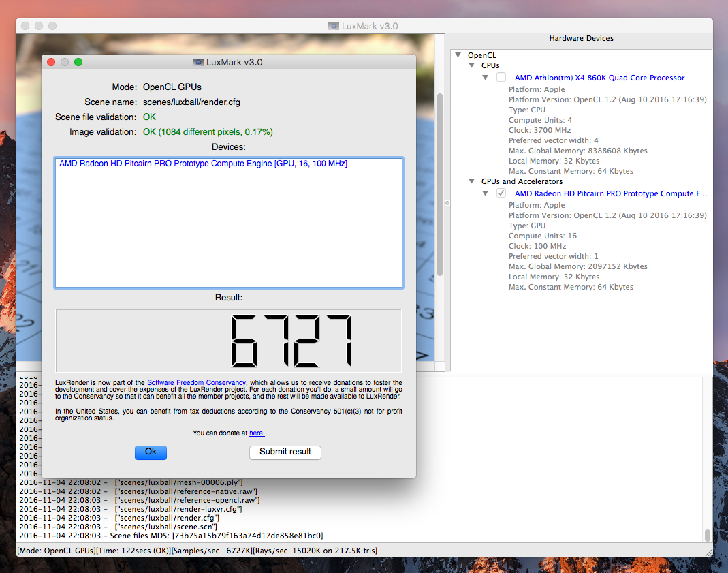Uncheck the AMD Radeon HD Pitcairn GPU checkbox
Image resolution: width=728 pixels, height=573 pixels.
click(501, 193)
